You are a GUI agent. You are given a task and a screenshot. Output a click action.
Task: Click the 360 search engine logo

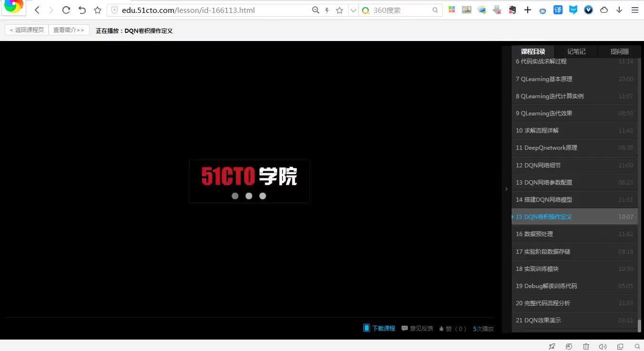tap(366, 10)
